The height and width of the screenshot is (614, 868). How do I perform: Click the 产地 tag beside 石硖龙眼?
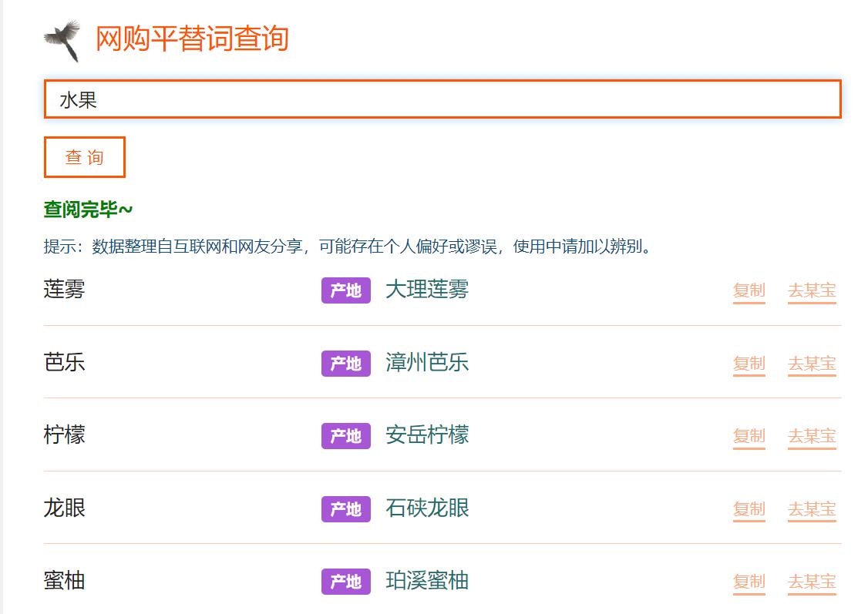tap(345, 508)
